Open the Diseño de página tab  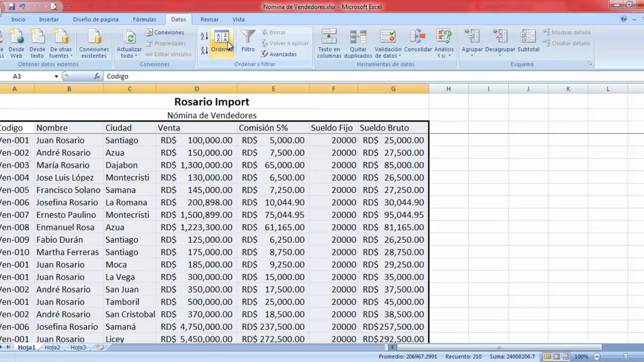(x=96, y=20)
